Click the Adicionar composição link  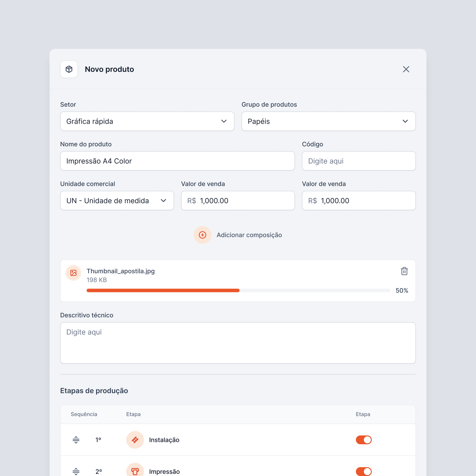249,235
